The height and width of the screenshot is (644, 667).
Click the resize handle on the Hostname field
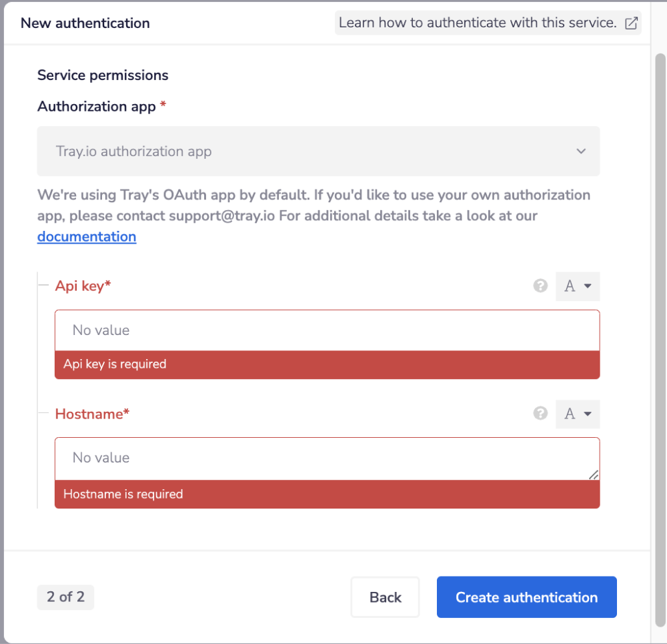[x=593, y=474]
